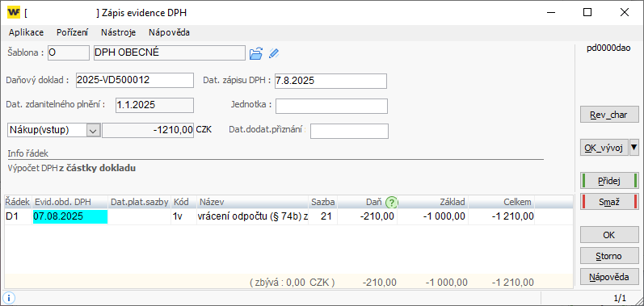
Task: Click the edit template pencil icon
Action: click(x=274, y=53)
